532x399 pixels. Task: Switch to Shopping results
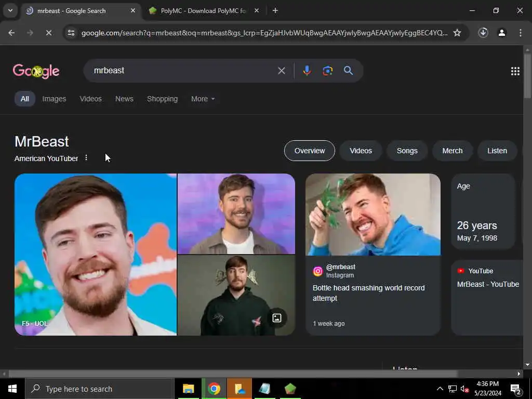162,99
